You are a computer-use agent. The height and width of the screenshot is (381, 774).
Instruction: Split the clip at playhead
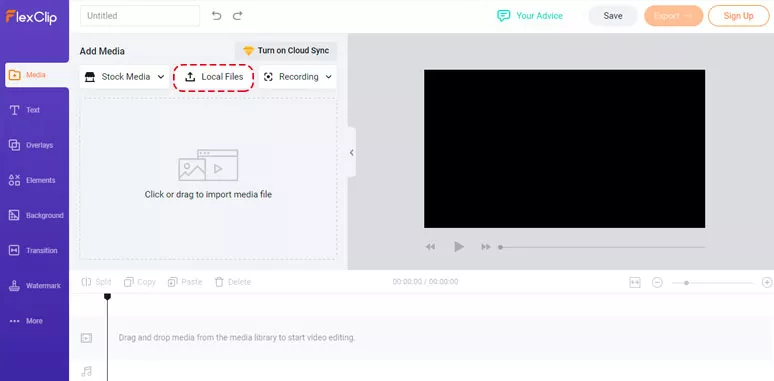click(x=97, y=282)
